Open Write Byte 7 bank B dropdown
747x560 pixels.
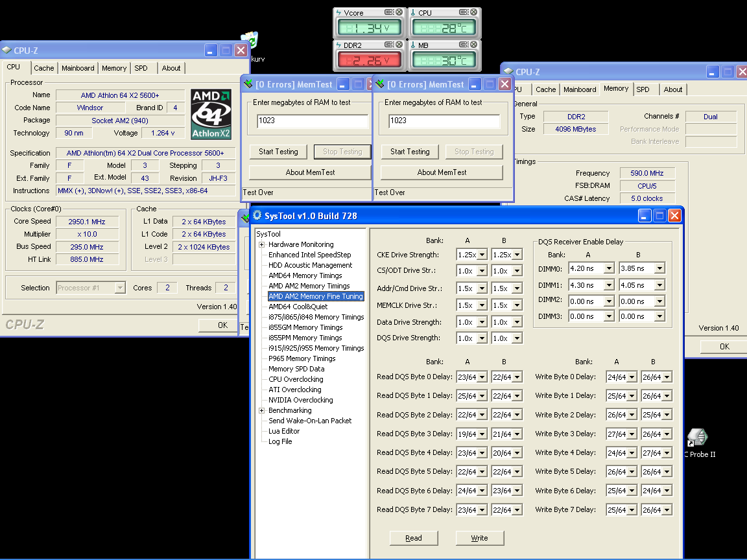pos(667,510)
